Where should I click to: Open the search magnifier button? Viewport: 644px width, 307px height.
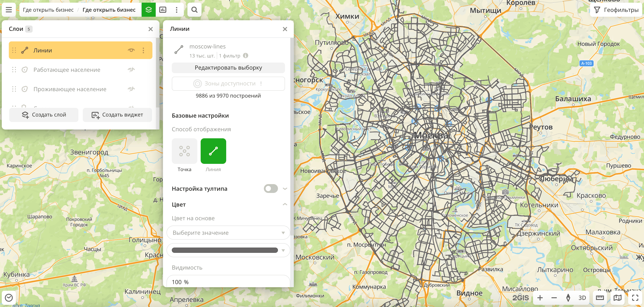pyautogui.click(x=194, y=10)
